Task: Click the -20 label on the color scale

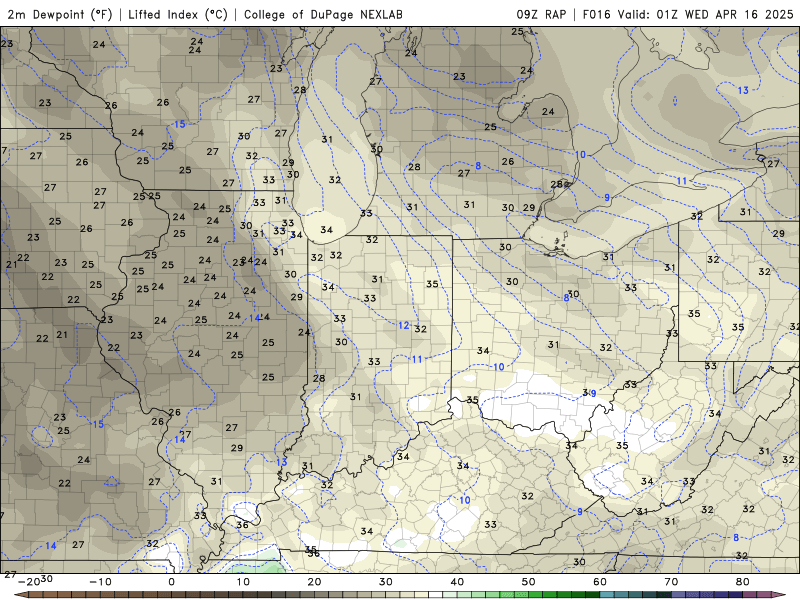Action: pyautogui.click(x=29, y=582)
